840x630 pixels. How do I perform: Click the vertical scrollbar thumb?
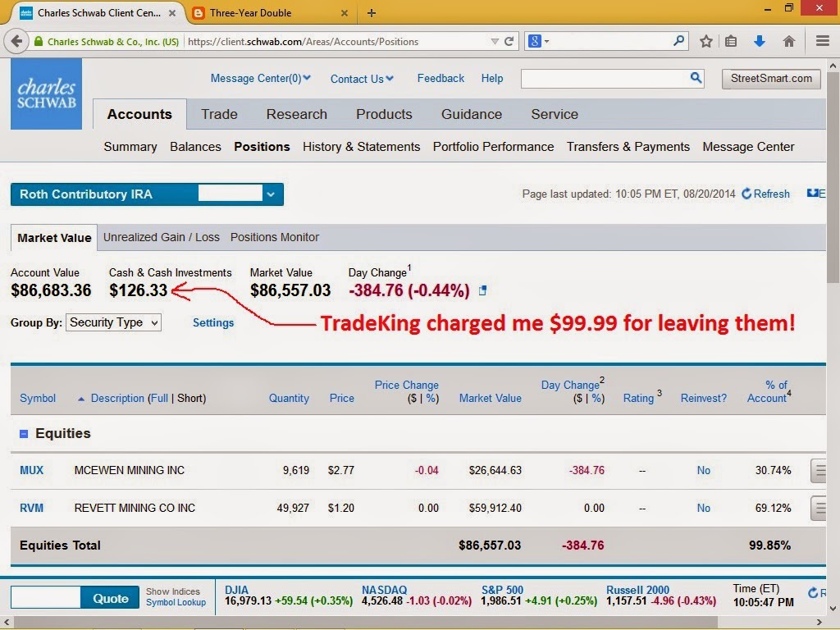[833, 178]
